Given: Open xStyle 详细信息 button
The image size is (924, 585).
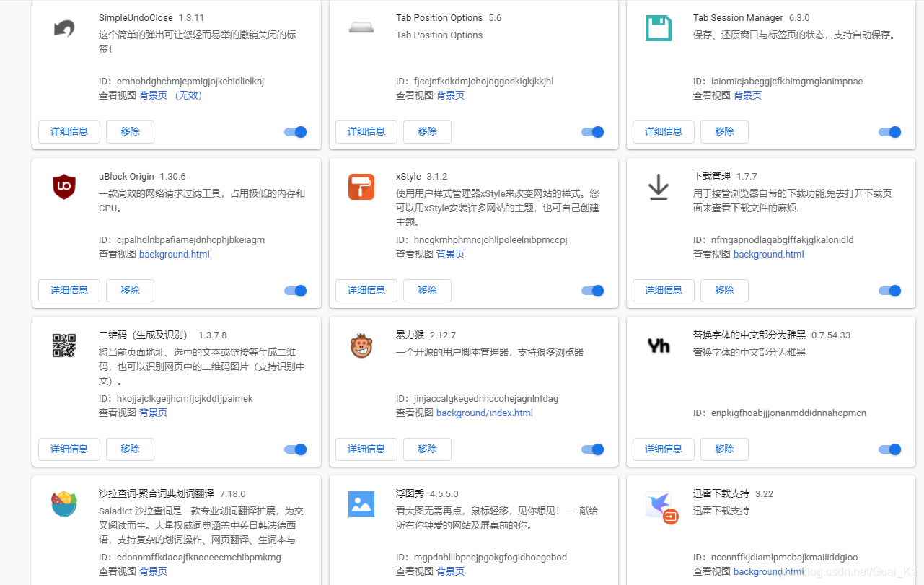Looking at the screenshot, I should click(366, 291).
